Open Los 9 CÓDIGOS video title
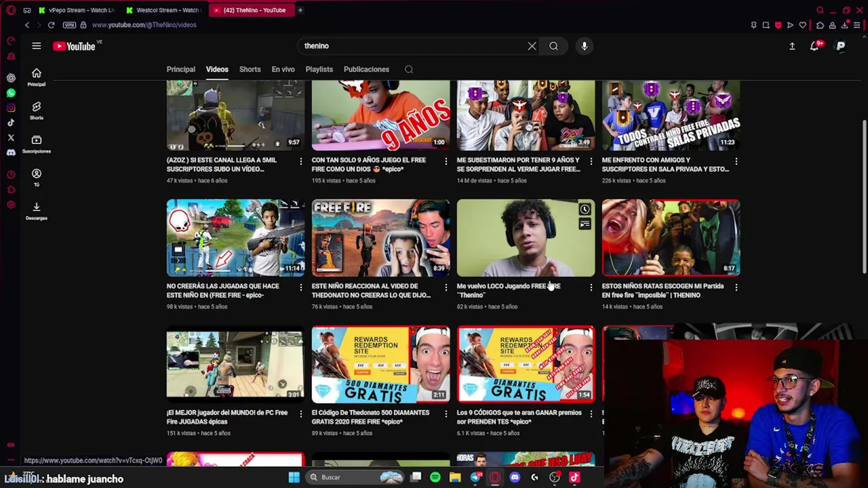The width and height of the screenshot is (868, 488). pos(519,417)
